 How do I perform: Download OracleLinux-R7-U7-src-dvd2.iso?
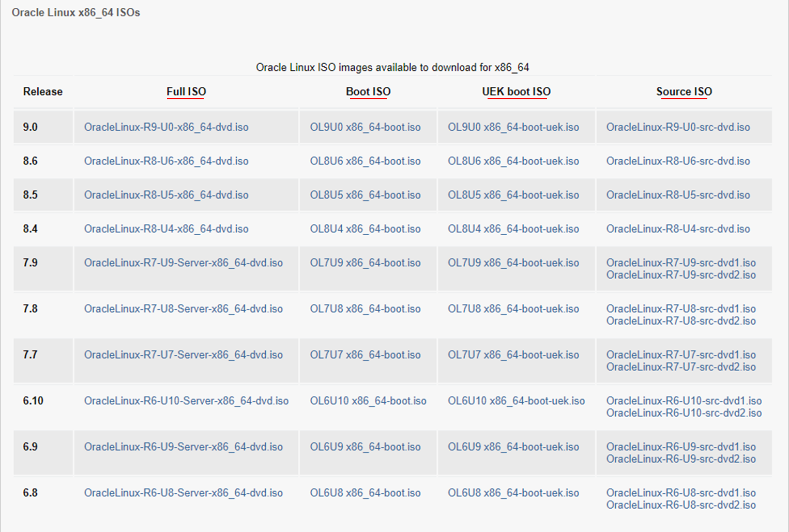point(681,367)
